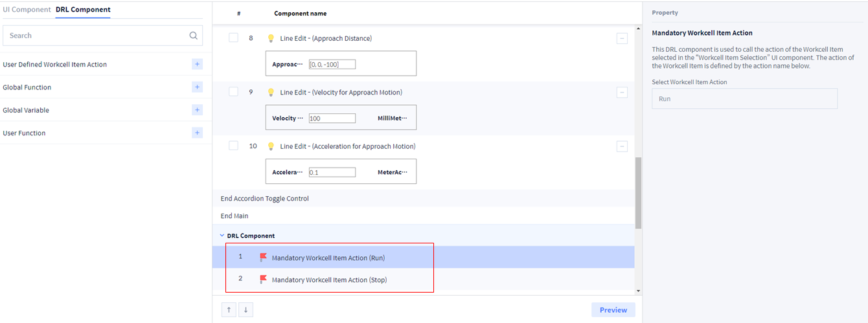Viewport: 868px width, 323px height.
Task: Click the Select Workcell Item Action field
Action: tap(744, 99)
